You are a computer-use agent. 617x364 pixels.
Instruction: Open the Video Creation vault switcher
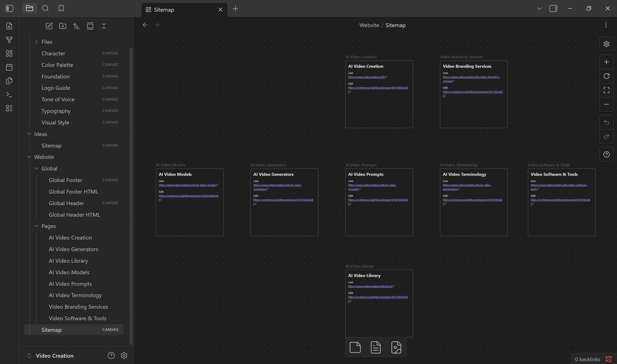(x=51, y=356)
